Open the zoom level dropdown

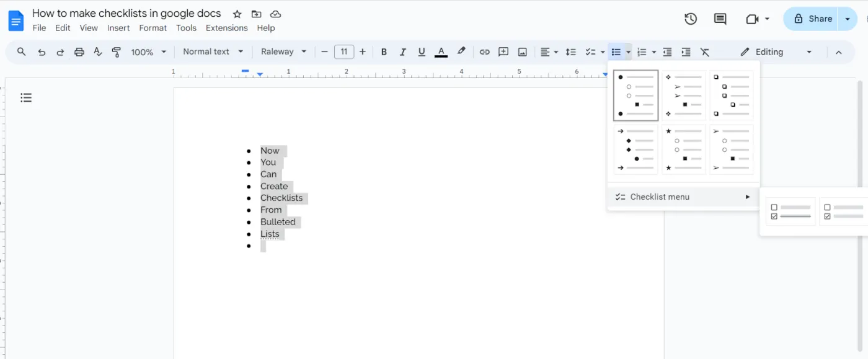point(148,51)
